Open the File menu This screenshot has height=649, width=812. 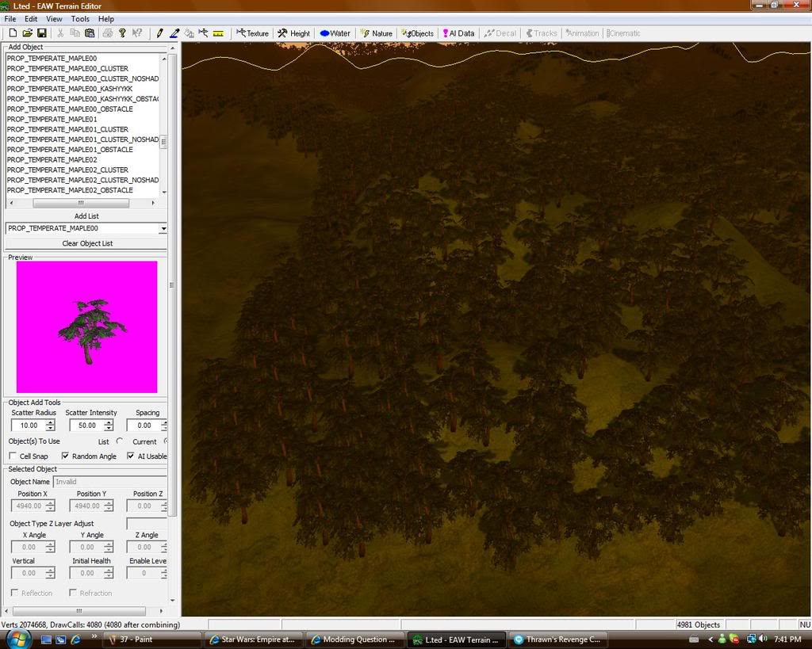click(10, 19)
